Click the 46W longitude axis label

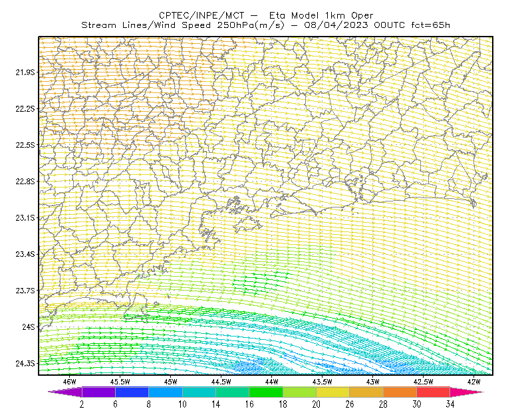(x=70, y=382)
